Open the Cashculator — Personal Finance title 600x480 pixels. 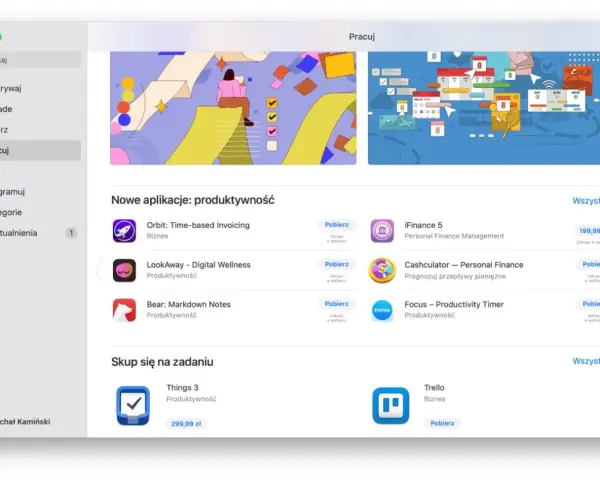point(464,265)
